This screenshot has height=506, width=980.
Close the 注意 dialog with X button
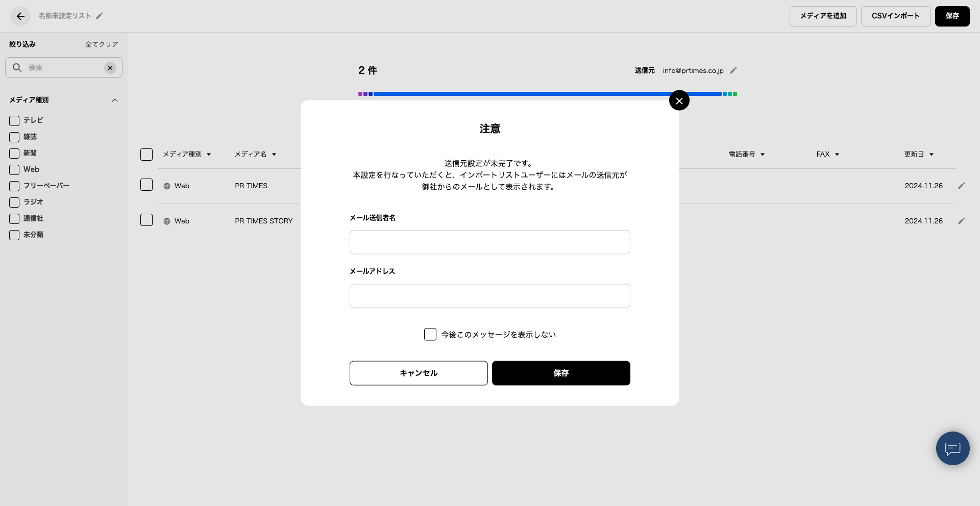coord(679,101)
